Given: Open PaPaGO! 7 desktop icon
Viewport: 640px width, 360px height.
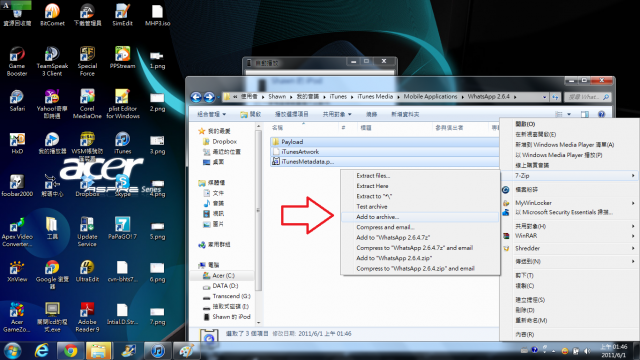Looking at the screenshot, I should [x=122, y=228].
